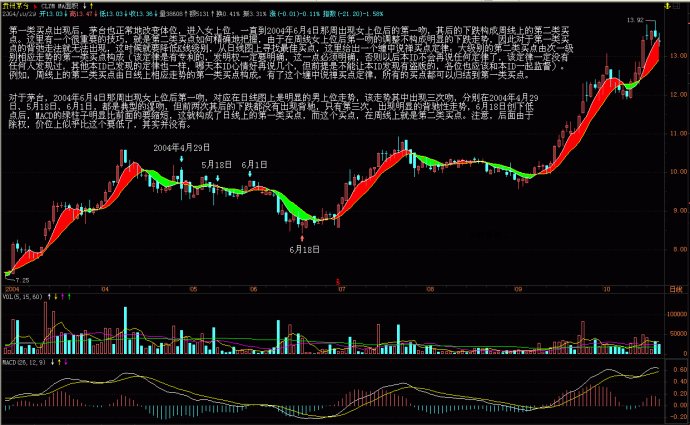The width and height of the screenshot is (690, 425).
Task: Open the CL7M MA面积 indicator selector
Action: (59, 6)
